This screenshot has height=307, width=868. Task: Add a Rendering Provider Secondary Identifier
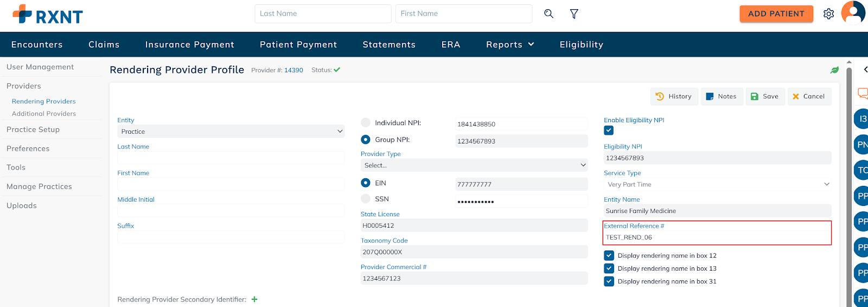(x=254, y=299)
